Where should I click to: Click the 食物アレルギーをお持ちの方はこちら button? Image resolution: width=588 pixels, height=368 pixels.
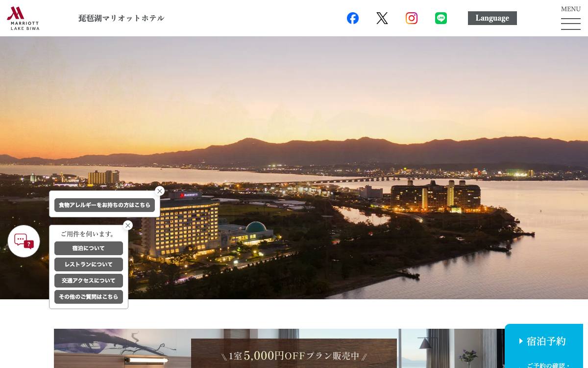[x=104, y=205]
